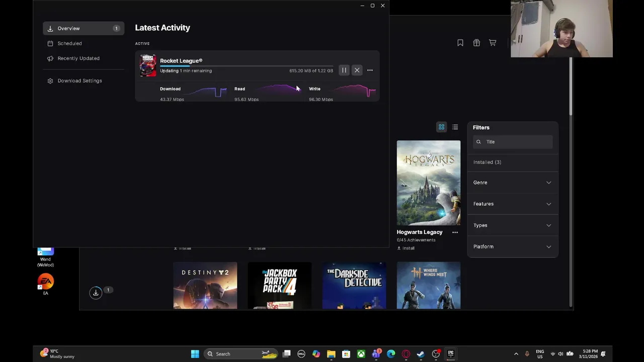Screen dimensions: 644x362
Task: Open the ENG US language switcher
Action: [540, 354]
